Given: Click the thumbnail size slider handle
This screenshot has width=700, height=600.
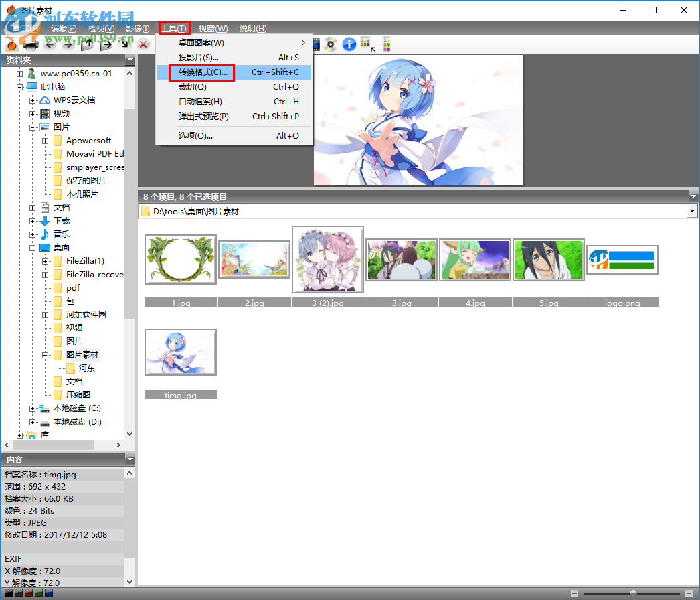Looking at the screenshot, I should pyautogui.click(x=633, y=594).
